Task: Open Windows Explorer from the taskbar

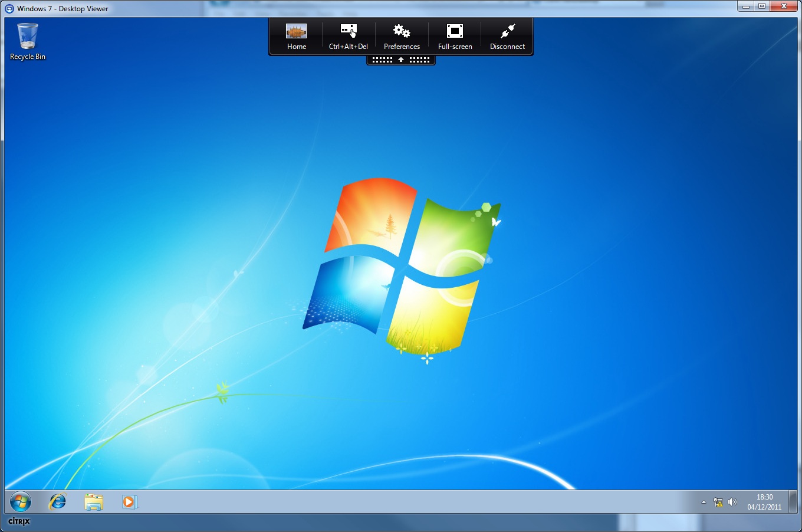Action: 94,502
